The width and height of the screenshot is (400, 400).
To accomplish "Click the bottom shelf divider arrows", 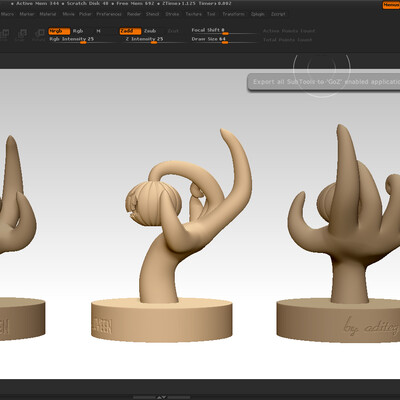I will coord(161,397).
